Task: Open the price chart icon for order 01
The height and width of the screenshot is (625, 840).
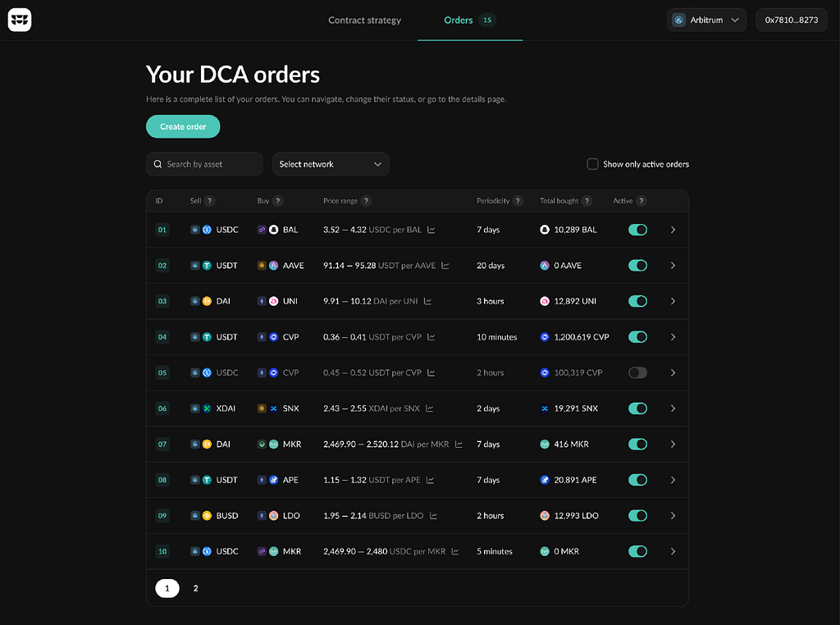Action: [431, 230]
